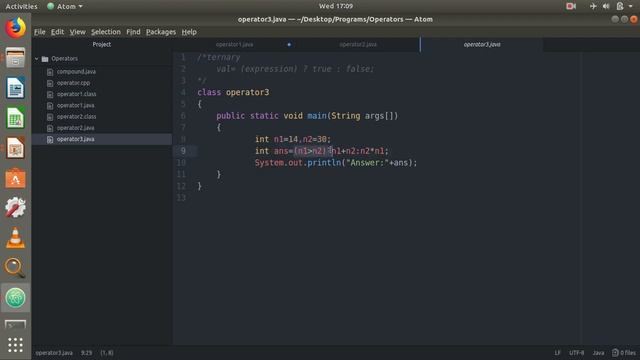Open operator1.java in the tree
Viewport: 640px width, 360px height.
pos(76,105)
